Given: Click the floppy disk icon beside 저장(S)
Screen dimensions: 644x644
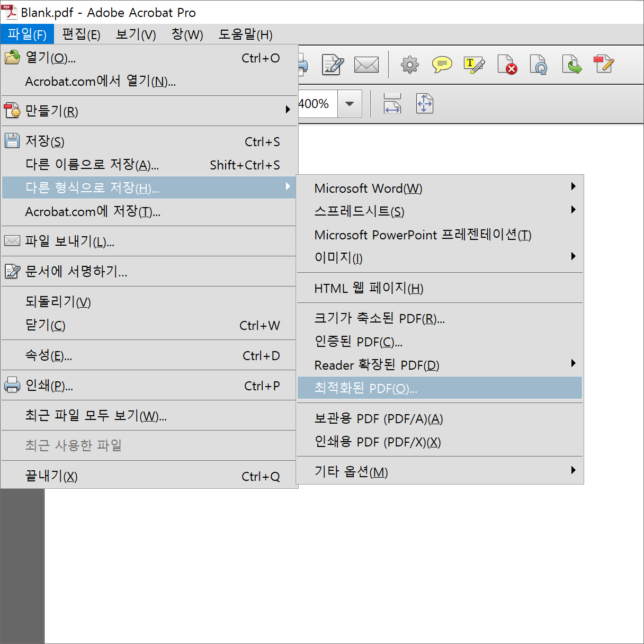Looking at the screenshot, I should pos(12,141).
